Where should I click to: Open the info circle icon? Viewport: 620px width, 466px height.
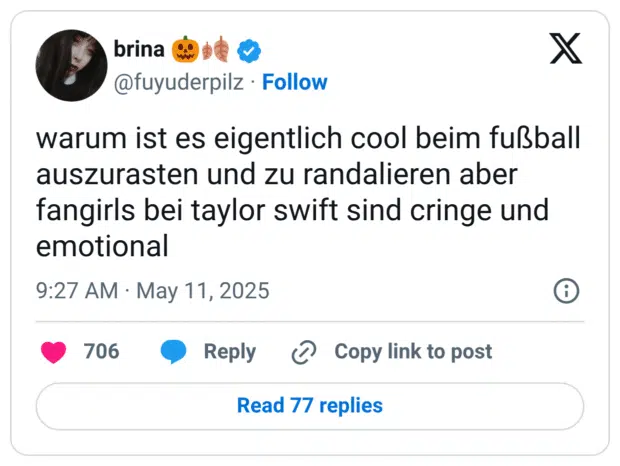(565, 291)
